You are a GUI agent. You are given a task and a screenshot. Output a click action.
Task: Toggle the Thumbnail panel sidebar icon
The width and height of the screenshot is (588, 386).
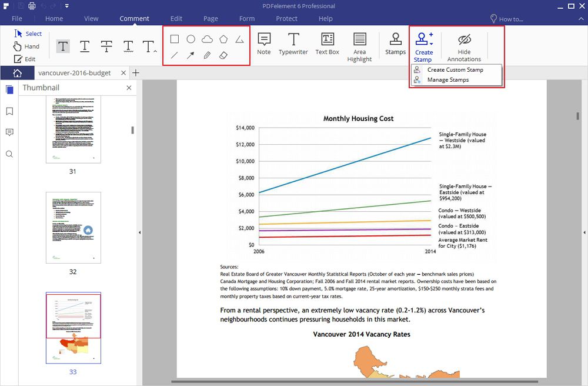[x=9, y=89]
